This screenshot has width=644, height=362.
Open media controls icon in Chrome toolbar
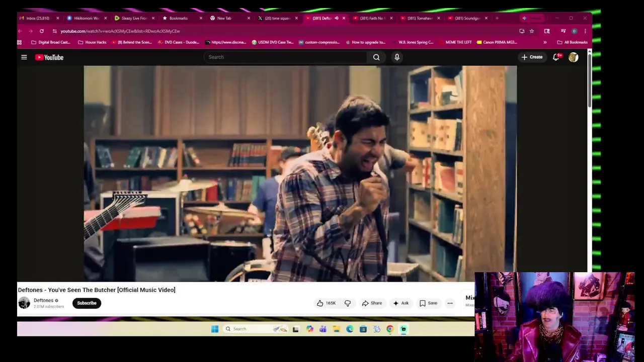[x=563, y=31]
